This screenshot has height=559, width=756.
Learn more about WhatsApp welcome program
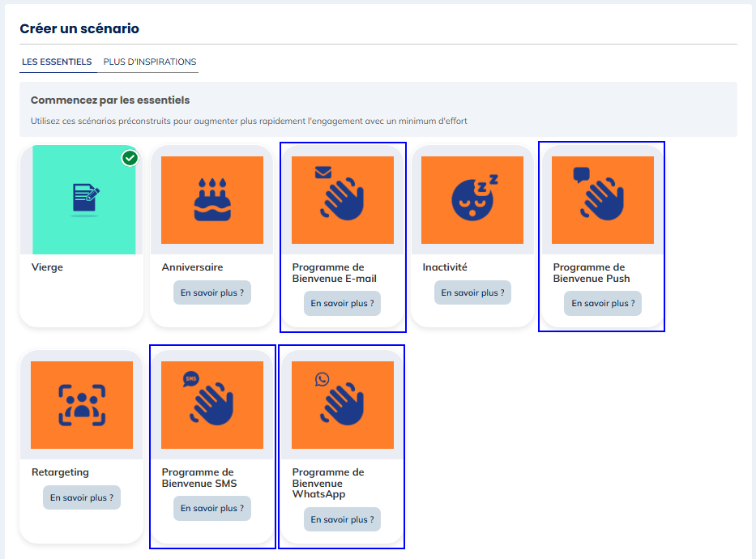pos(342,519)
